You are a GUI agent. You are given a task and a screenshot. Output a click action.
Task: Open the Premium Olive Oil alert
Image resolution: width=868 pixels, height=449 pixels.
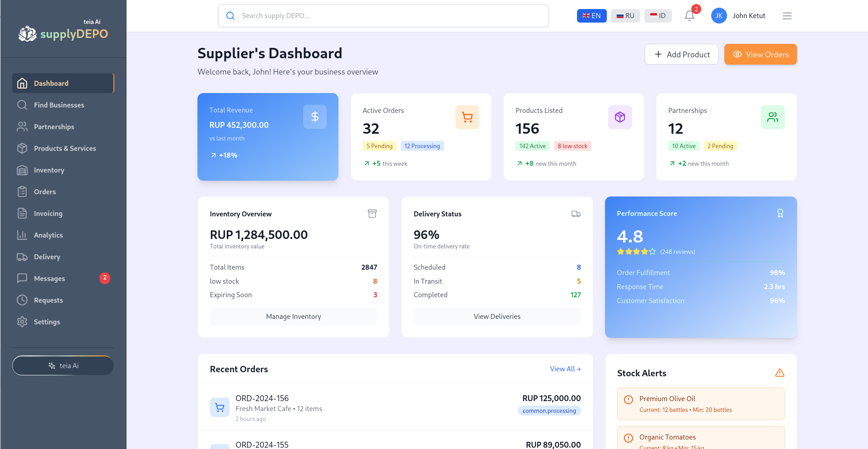coord(701,404)
